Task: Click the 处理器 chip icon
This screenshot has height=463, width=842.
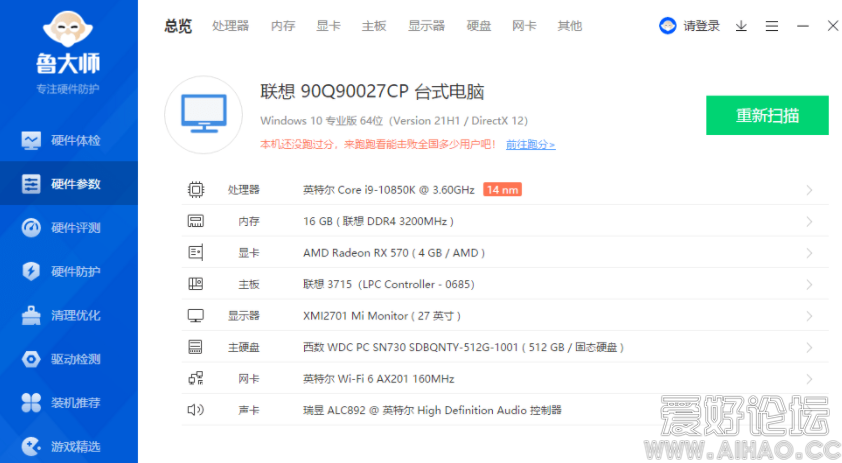Action: tap(196, 190)
